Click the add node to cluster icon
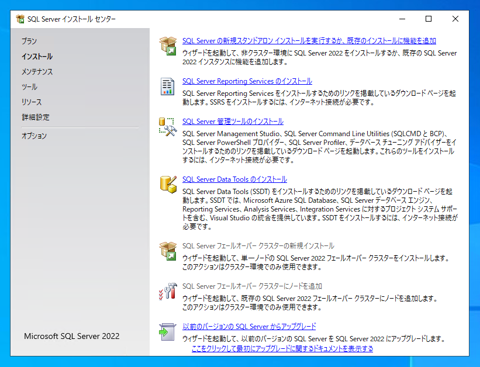 [x=168, y=291]
